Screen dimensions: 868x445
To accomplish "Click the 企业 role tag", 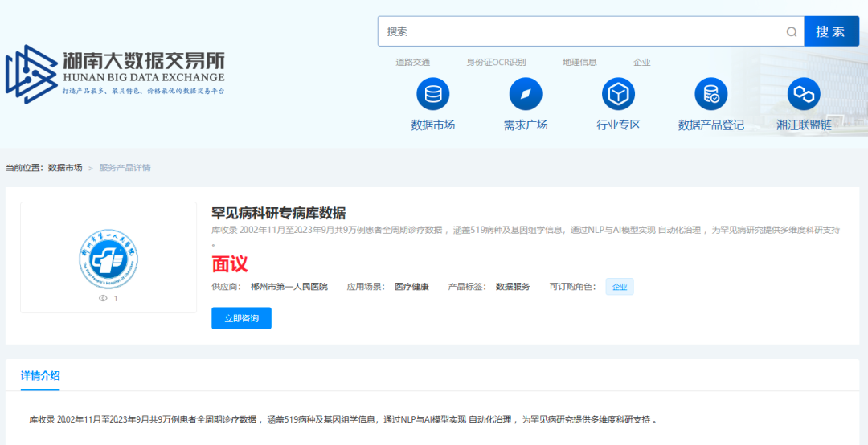I will (x=619, y=287).
